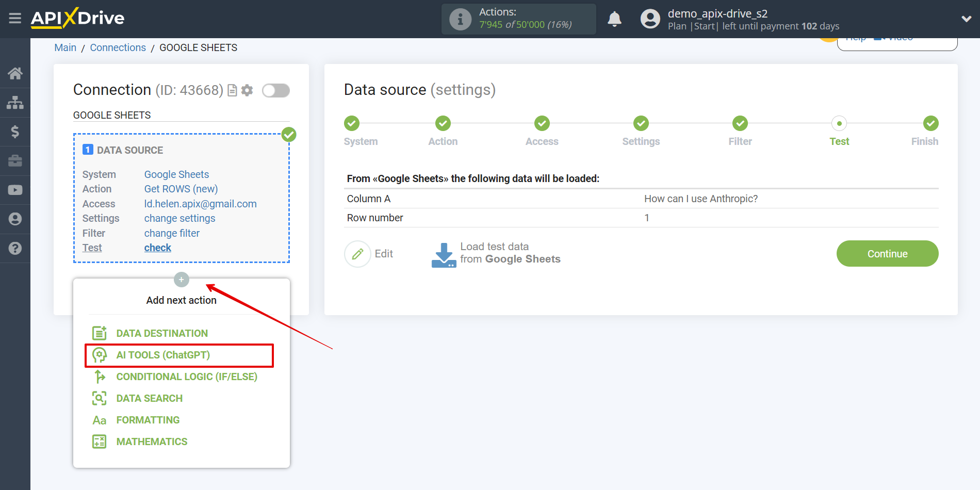Click the connection document copy icon
Image resolution: width=980 pixels, height=490 pixels.
tap(232, 90)
